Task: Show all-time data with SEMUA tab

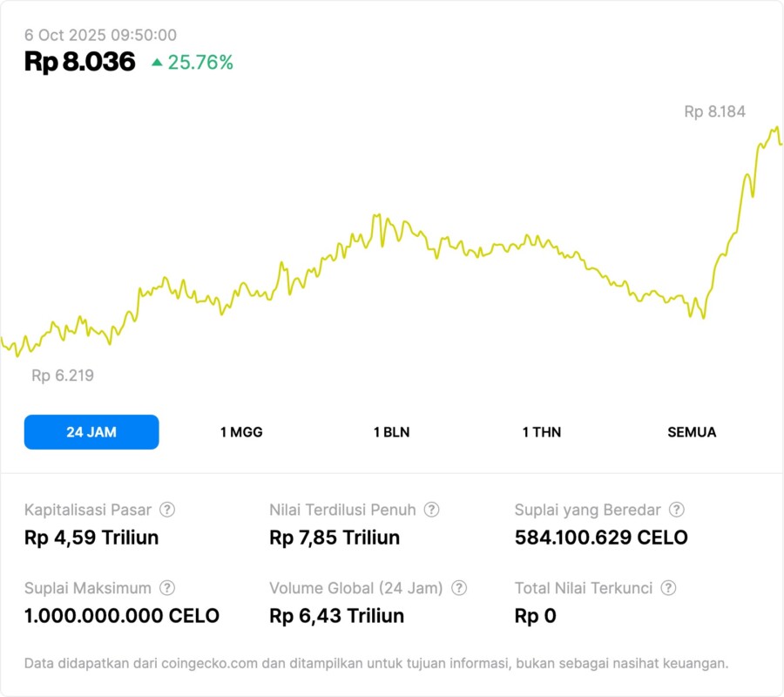Action: coord(692,432)
